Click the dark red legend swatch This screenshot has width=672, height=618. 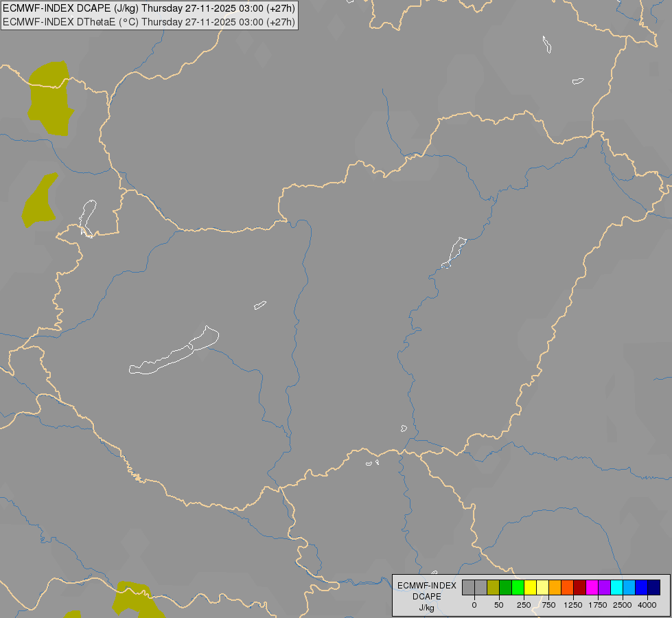[580, 588]
